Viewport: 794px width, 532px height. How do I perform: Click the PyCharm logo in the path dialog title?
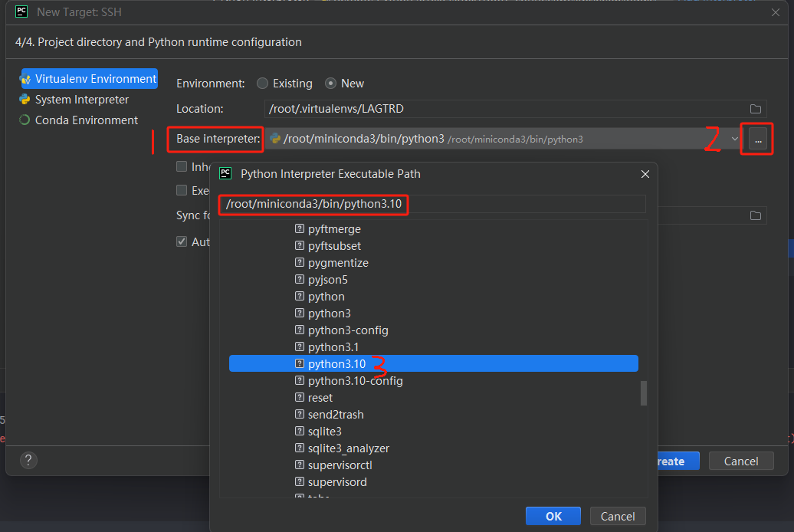click(x=225, y=173)
